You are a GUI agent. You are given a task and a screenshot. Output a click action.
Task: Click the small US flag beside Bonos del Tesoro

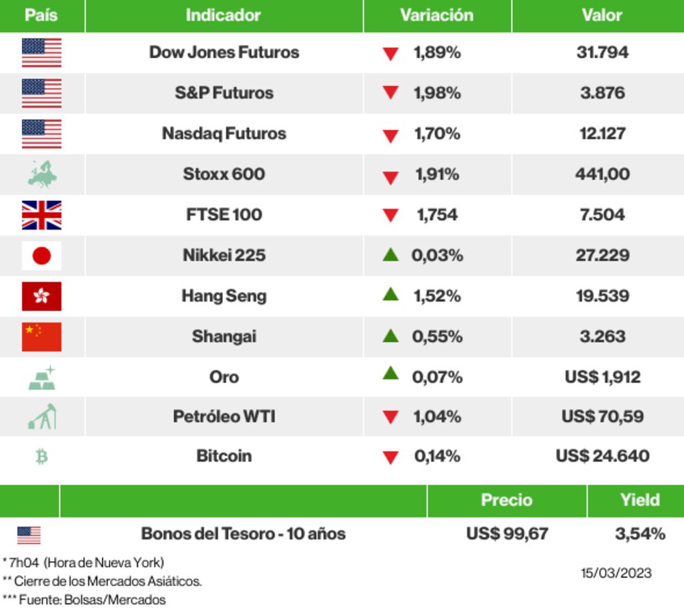click(29, 535)
